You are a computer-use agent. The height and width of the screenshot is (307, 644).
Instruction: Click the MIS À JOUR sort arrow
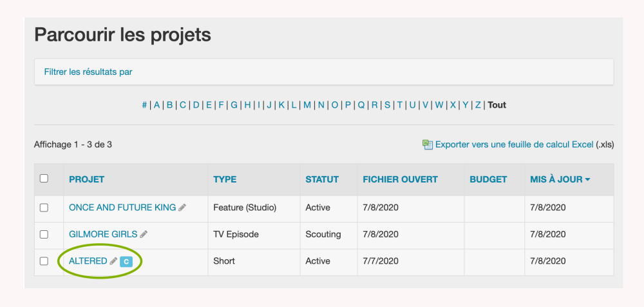(x=587, y=179)
